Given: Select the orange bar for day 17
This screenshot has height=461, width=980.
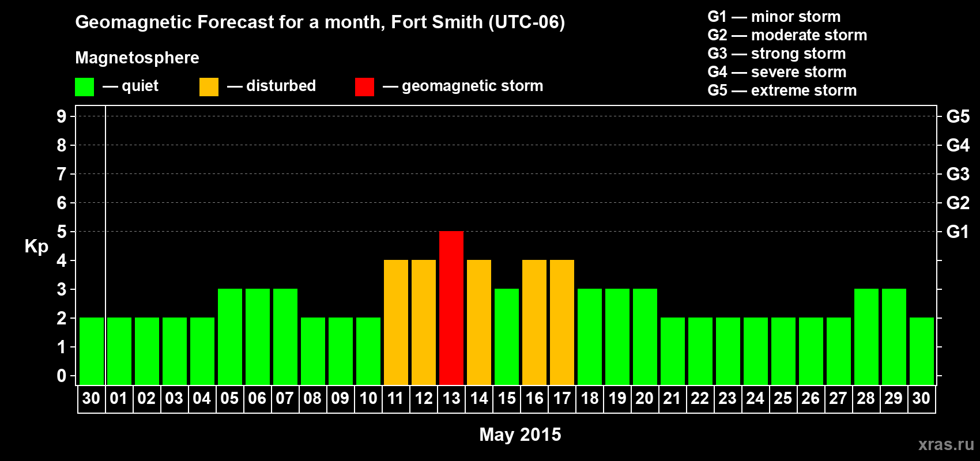Looking at the screenshot, I should (x=562, y=323).
